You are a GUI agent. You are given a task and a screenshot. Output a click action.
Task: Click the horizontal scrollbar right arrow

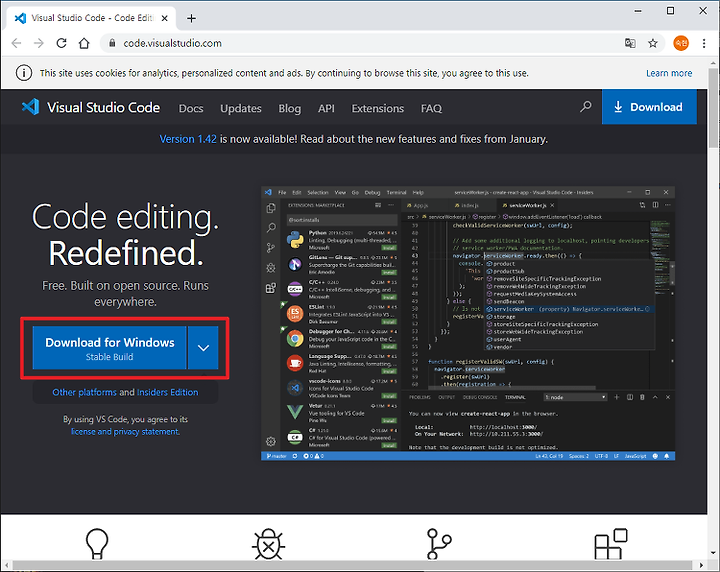701,565
